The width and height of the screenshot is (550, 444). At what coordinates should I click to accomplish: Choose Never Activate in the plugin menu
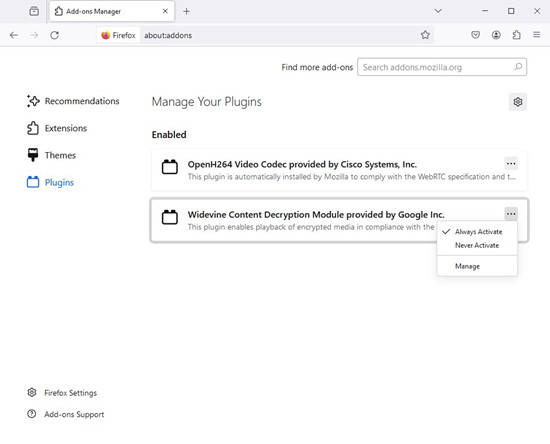pyautogui.click(x=477, y=245)
